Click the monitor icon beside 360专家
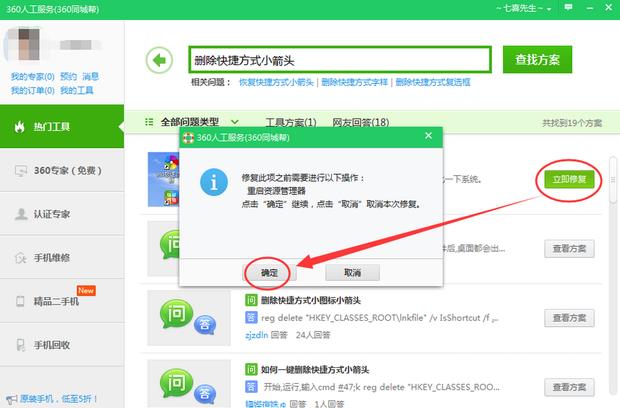 [x=21, y=171]
